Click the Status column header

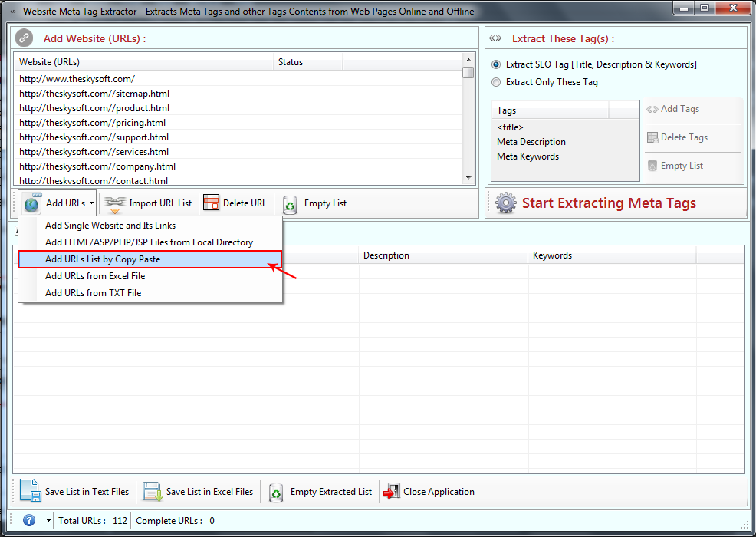(x=308, y=62)
